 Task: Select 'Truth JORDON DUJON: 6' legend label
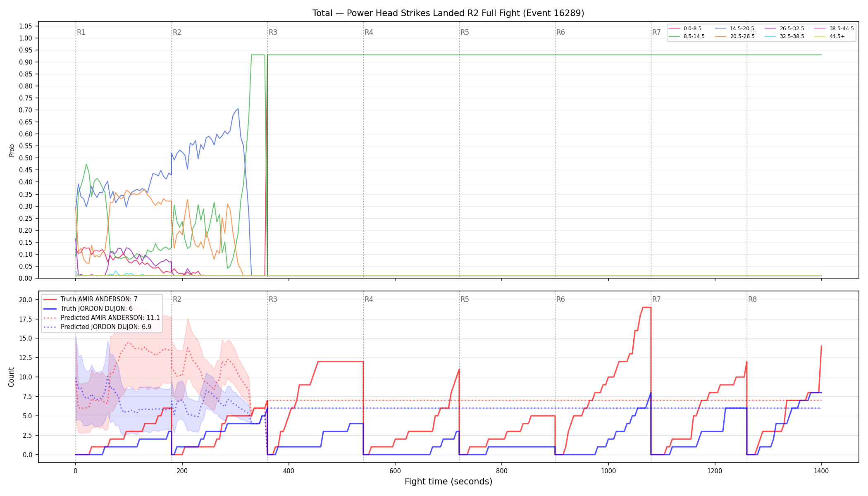(x=97, y=308)
